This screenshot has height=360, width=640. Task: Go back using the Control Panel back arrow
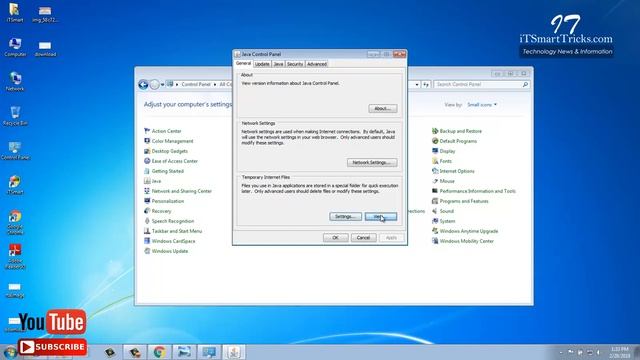(143, 84)
